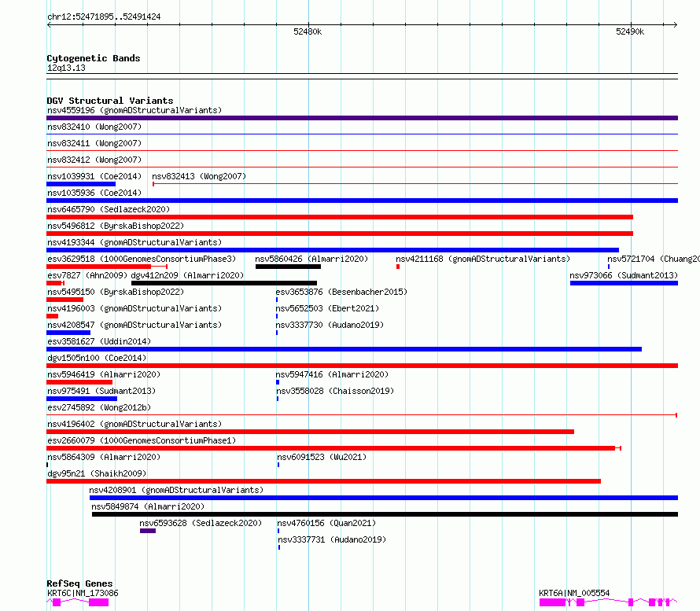
Task: Click the nsv3558028 (Chaisson2019) label
Action: (335, 391)
